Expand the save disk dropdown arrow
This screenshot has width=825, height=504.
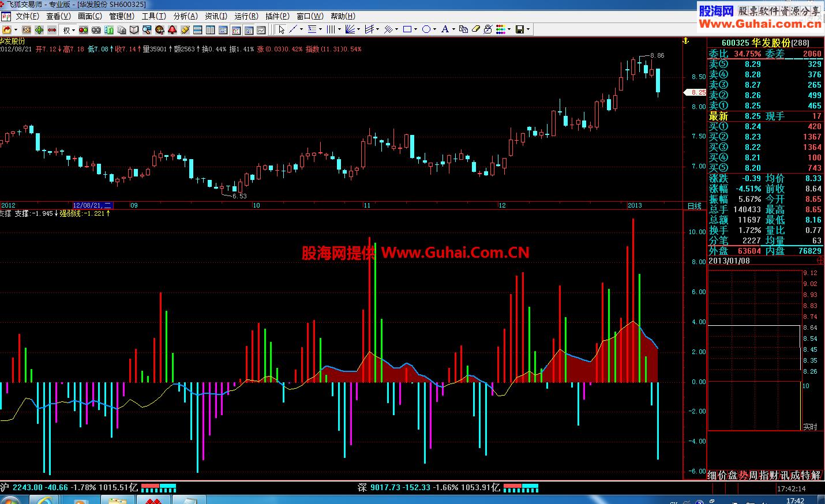528,29
